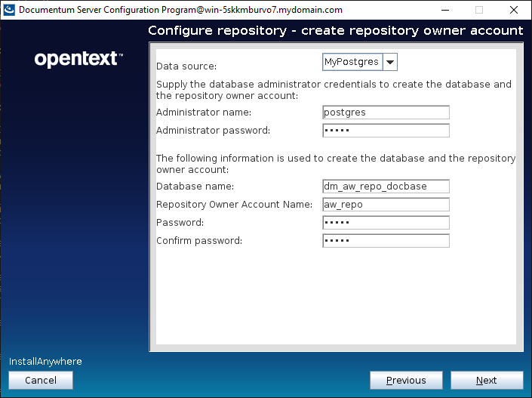Click the Repository Owner Account Name field
Screen dimensions: 532x398
point(386,205)
